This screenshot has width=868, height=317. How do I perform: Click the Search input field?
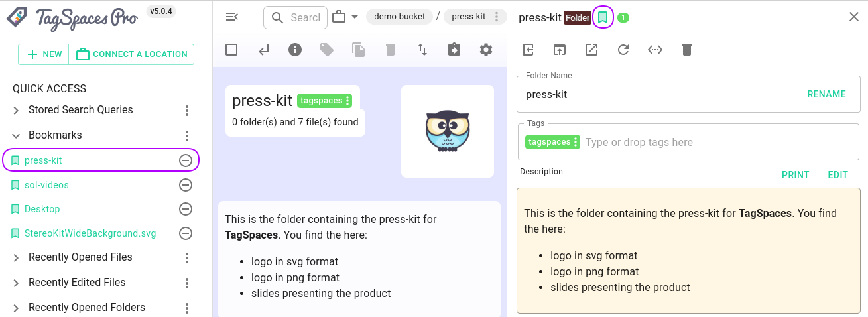click(305, 17)
